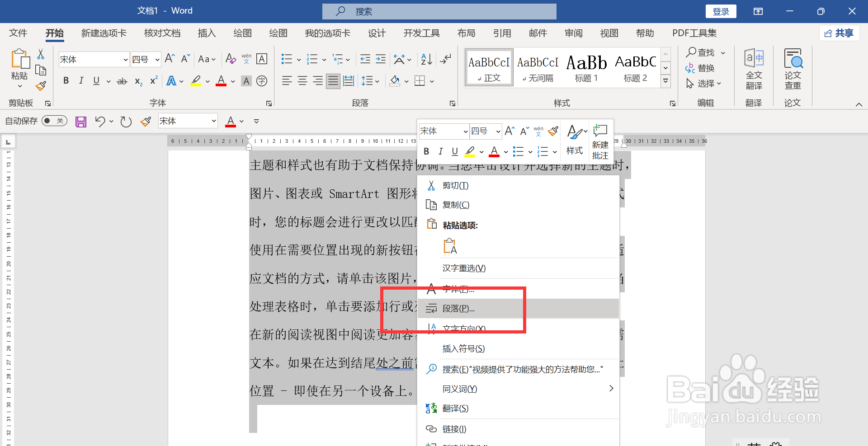Apply red font color in ribbon
This screenshot has height=446, width=868.
[x=221, y=81]
